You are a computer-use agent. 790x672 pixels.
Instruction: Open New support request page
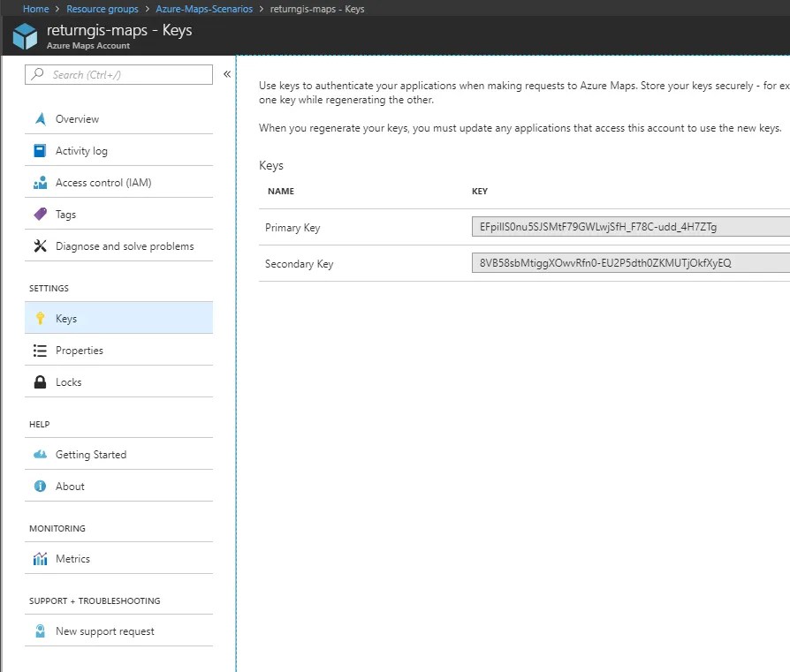119,630
